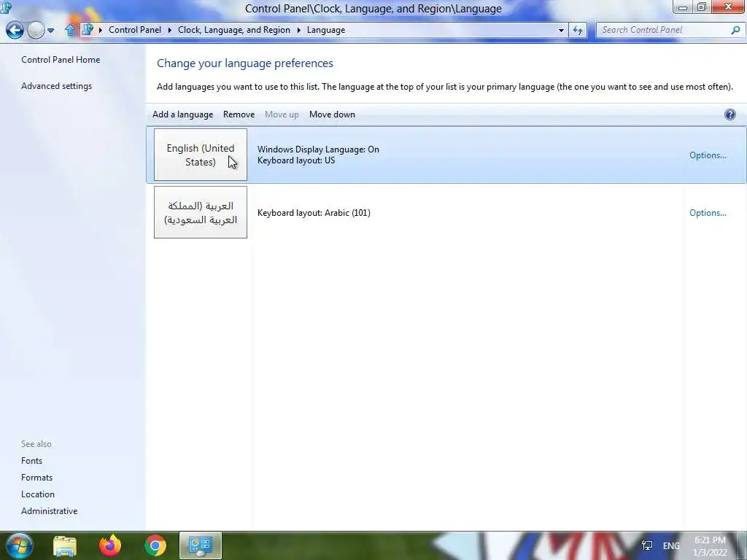Open Options for Arabic language

708,213
